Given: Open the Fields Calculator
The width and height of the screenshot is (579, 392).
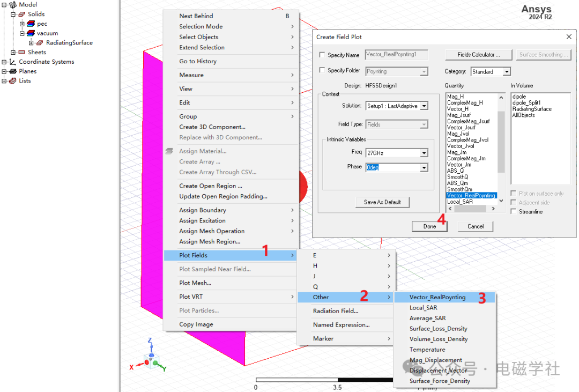Looking at the screenshot, I should tap(479, 55).
